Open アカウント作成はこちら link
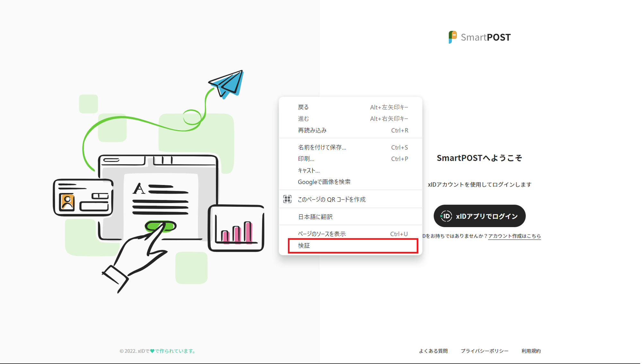Screen dimensions: 642x364 tap(514, 236)
